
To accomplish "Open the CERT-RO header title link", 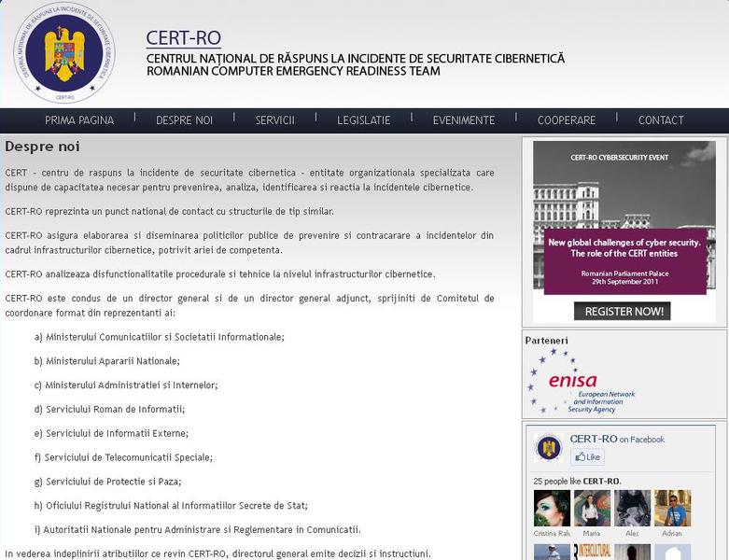I will (184, 38).
